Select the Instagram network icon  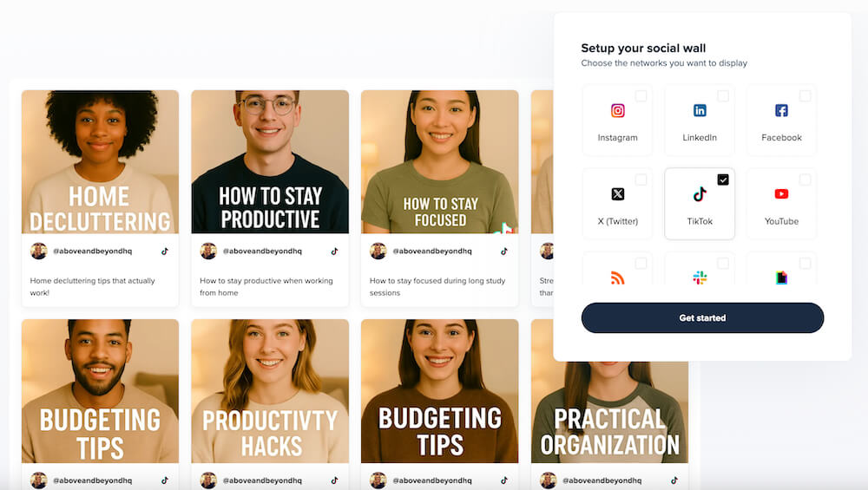618,111
